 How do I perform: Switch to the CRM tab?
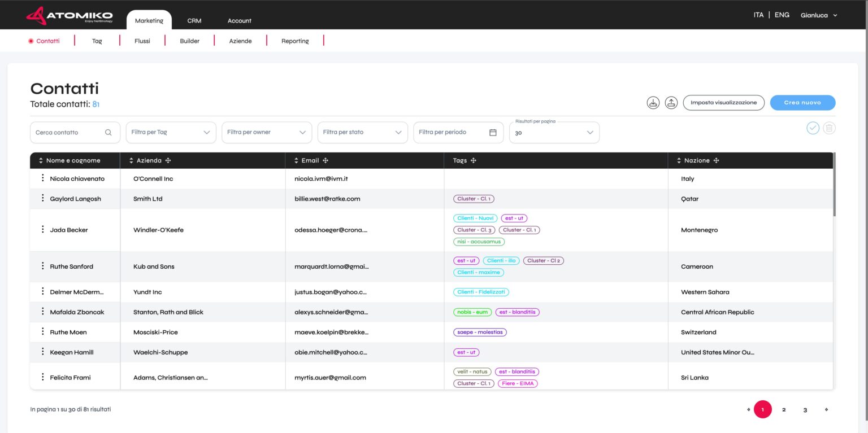[194, 20]
